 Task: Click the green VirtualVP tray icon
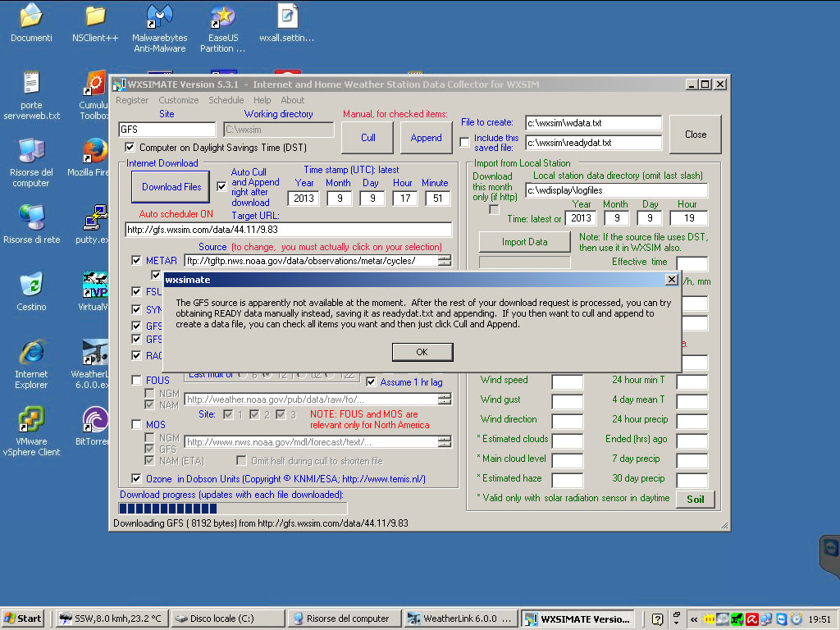coord(737,619)
